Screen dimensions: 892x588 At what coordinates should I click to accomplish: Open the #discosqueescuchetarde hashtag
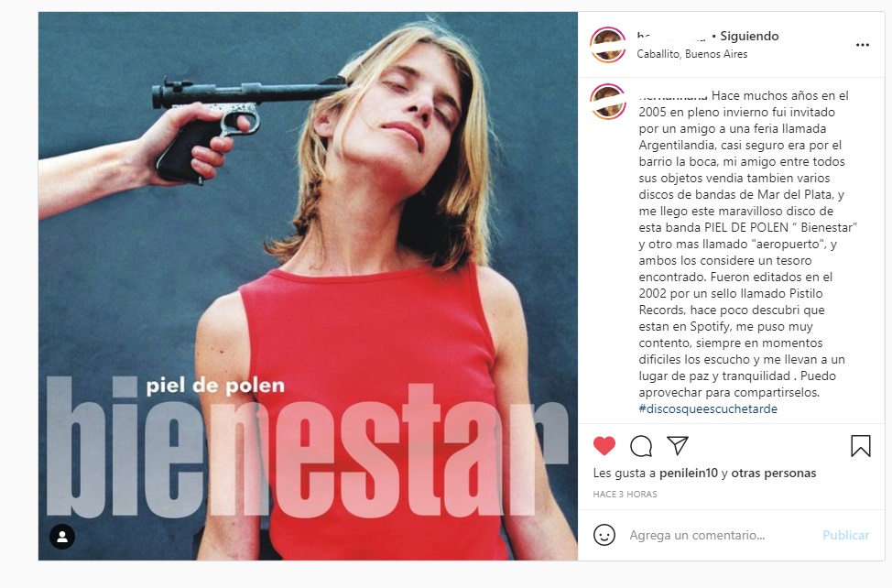tap(708, 408)
